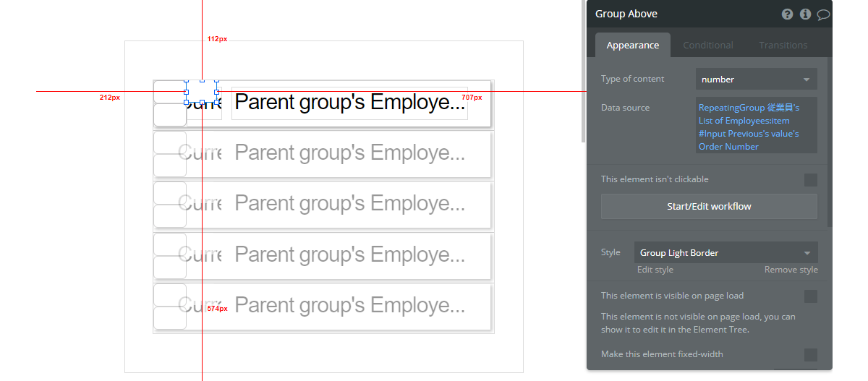Open the comment bubble icon in panel header
This screenshot has width=868, height=381.
coord(823,14)
